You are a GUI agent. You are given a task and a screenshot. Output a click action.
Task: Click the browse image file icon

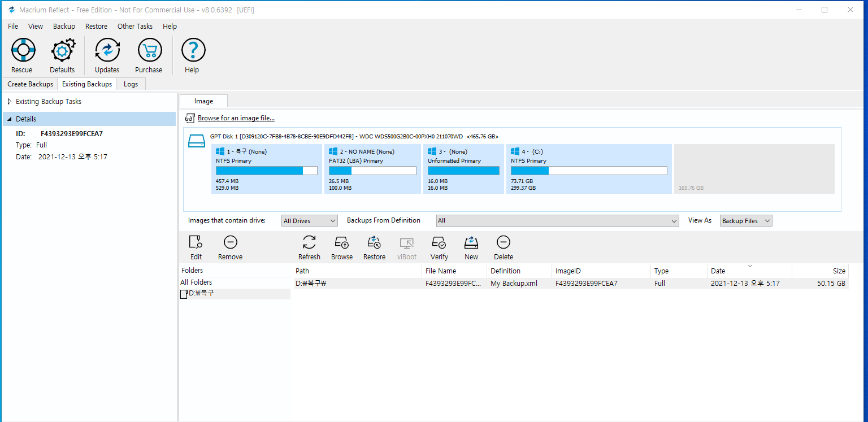pyautogui.click(x=189, y=119)
